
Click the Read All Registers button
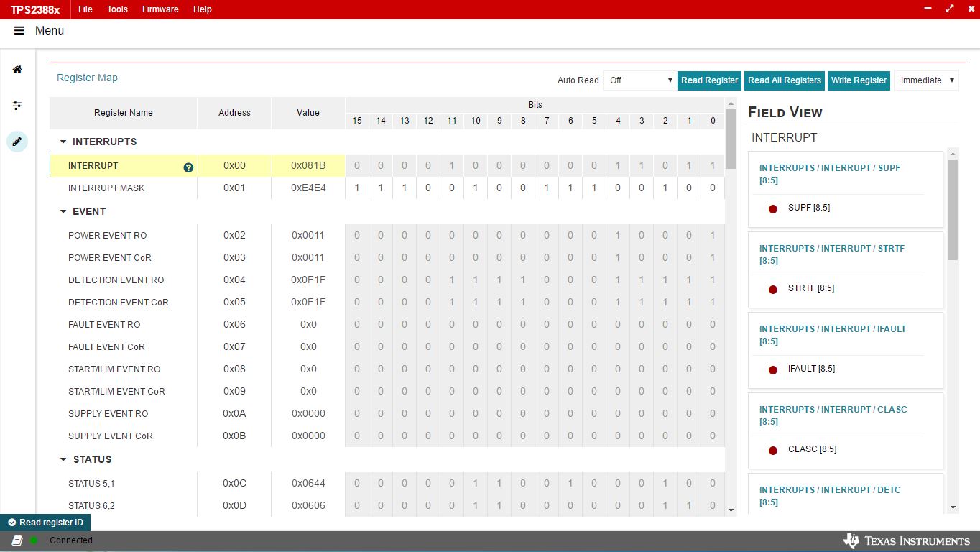pyautogui.click(x=784, y=80)
